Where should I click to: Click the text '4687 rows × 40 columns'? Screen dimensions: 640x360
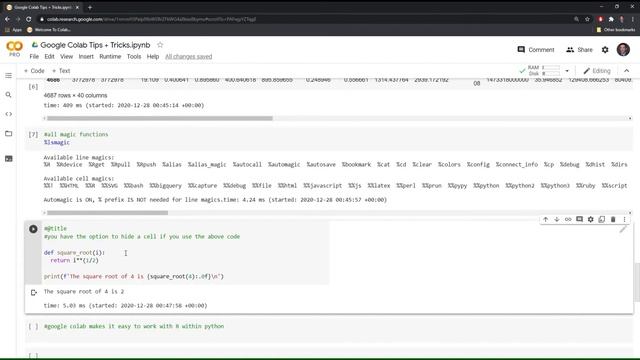76,96
